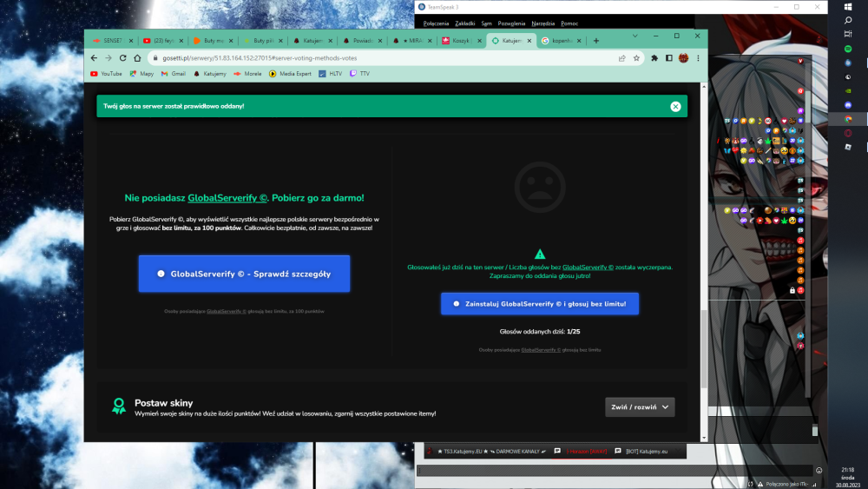Screen dimensions: 868x489
Task: Open the Chrome home page button
Action: coord(137,58)
